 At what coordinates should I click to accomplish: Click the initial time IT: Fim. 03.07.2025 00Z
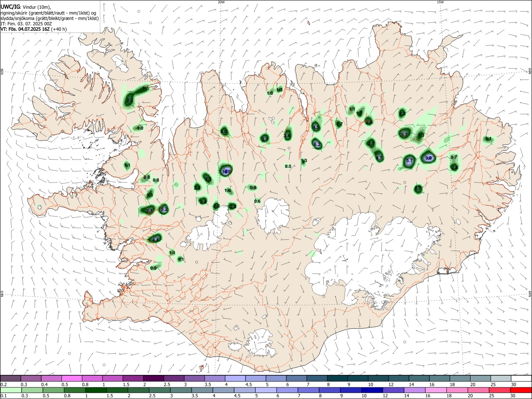pos(26,24)
